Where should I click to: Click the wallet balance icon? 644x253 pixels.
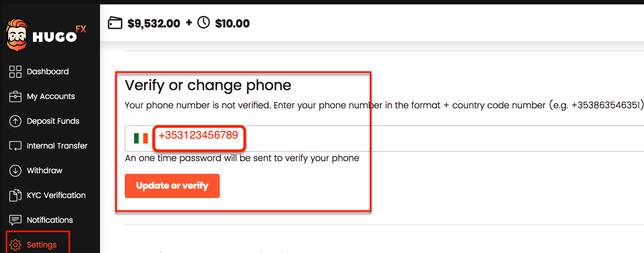115,24
